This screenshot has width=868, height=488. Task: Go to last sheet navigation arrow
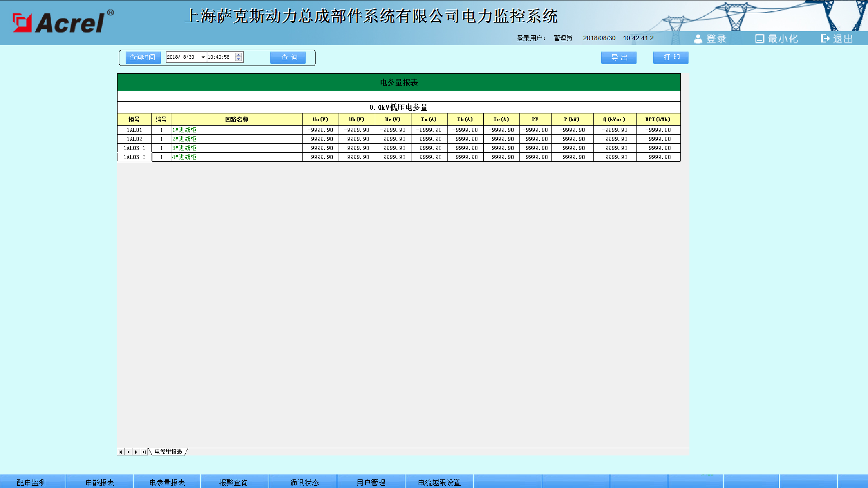point(144,452)
